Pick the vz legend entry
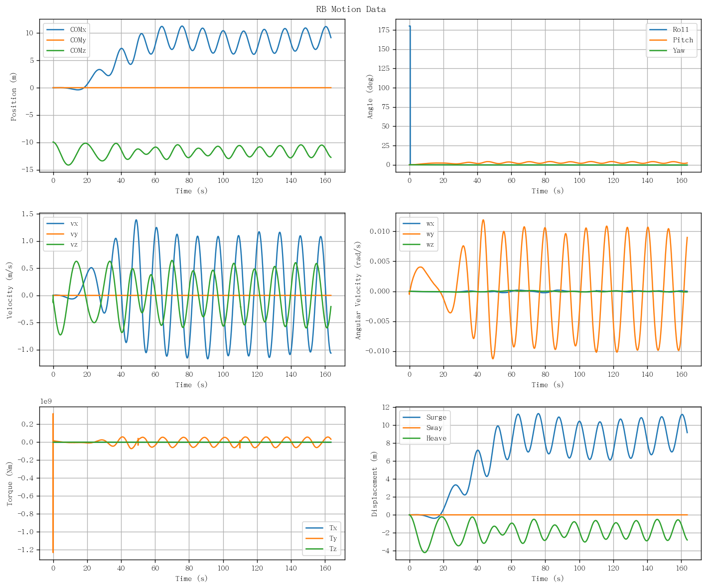This screenshot has width=707, height=588. click(63, 244)
